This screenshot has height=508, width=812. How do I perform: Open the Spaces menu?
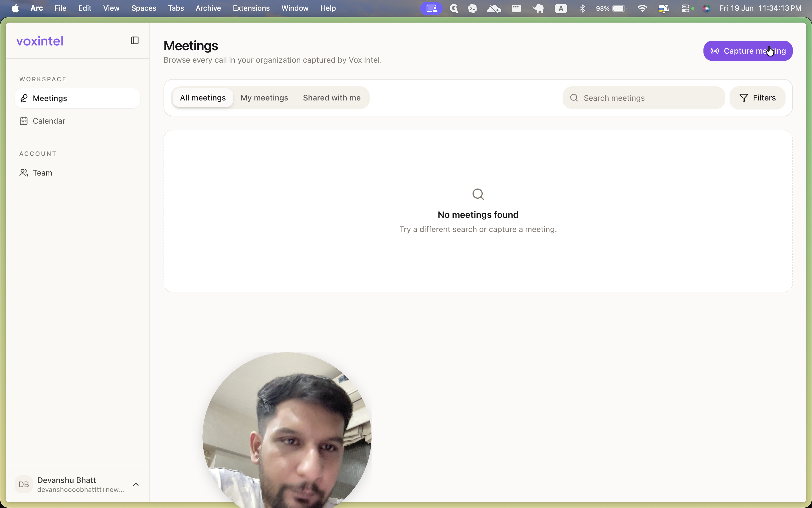pos(144,8)
